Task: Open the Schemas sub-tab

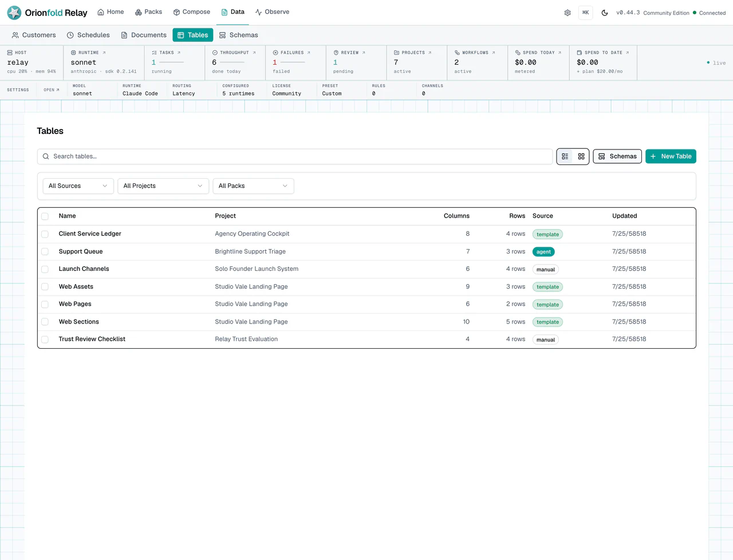Action: point(239,35)
